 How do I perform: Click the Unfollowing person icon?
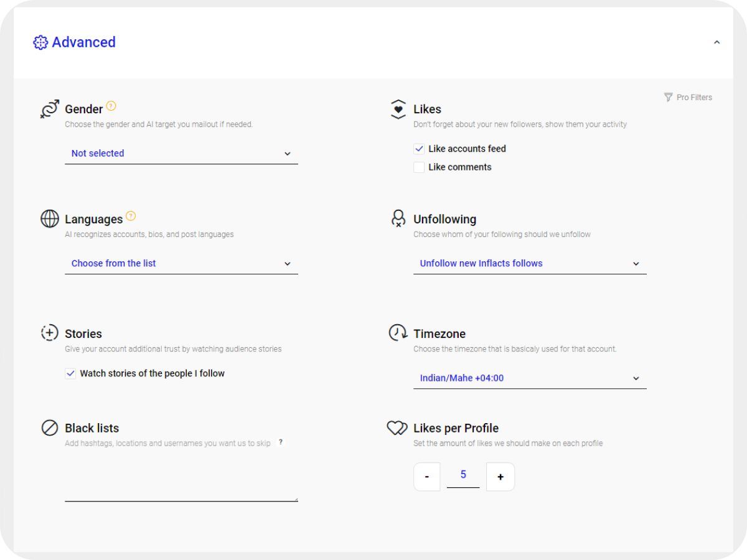(x=398, y=218)
